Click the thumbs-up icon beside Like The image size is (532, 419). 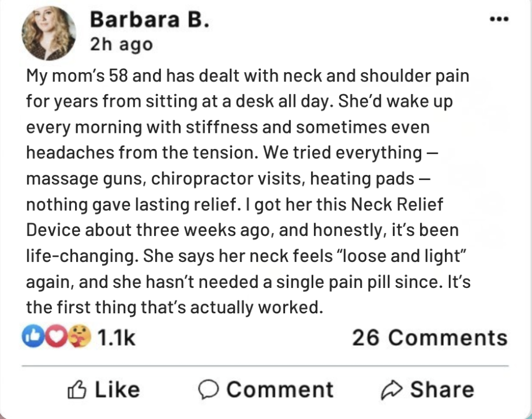pyautogui.click(x=77, y=390)
